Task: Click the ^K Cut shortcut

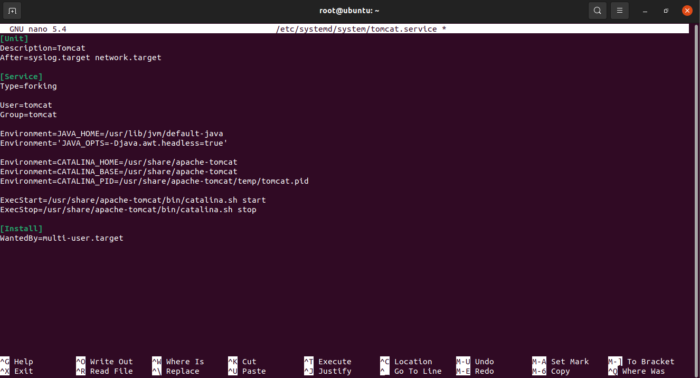Action: pos(242,361)
